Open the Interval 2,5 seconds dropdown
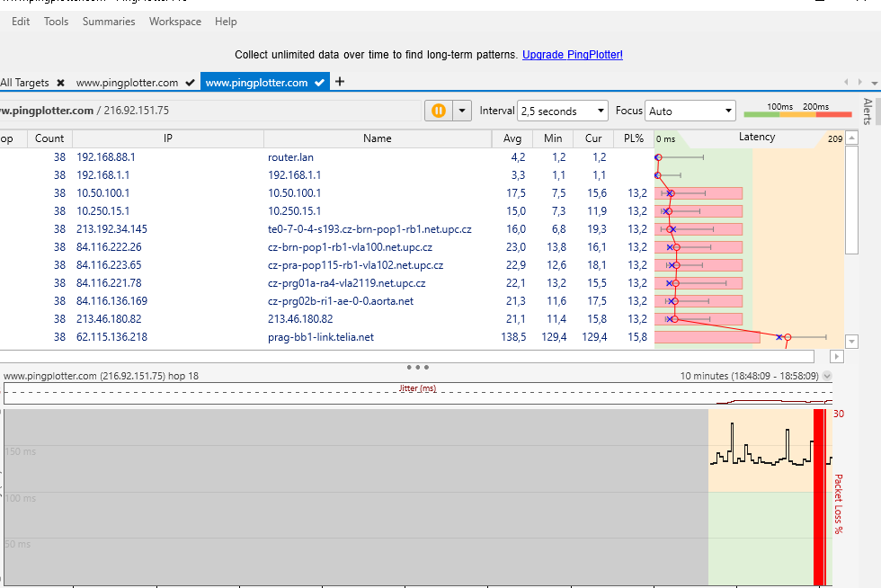 point(563,111)
